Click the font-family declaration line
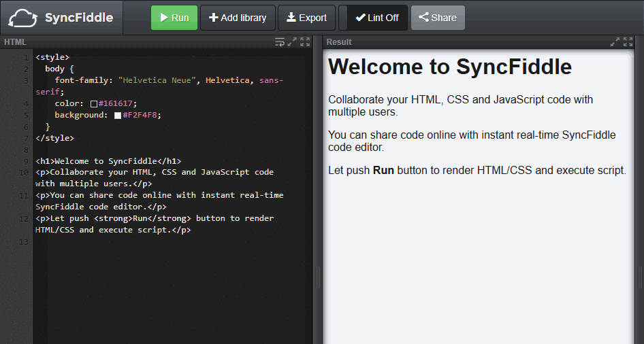Image resolution: width=644 pixels, height=344 pixels. pyautogui.click(x=159, y=86)
